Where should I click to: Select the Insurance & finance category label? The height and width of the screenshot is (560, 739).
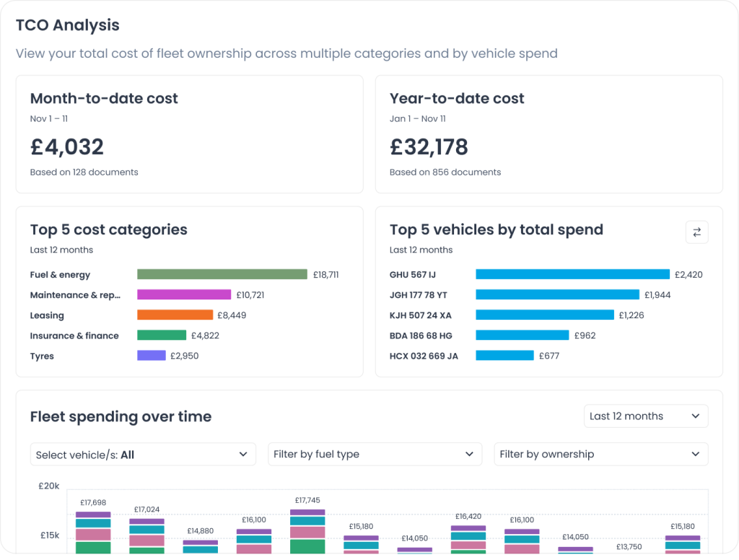pos(74,336)
